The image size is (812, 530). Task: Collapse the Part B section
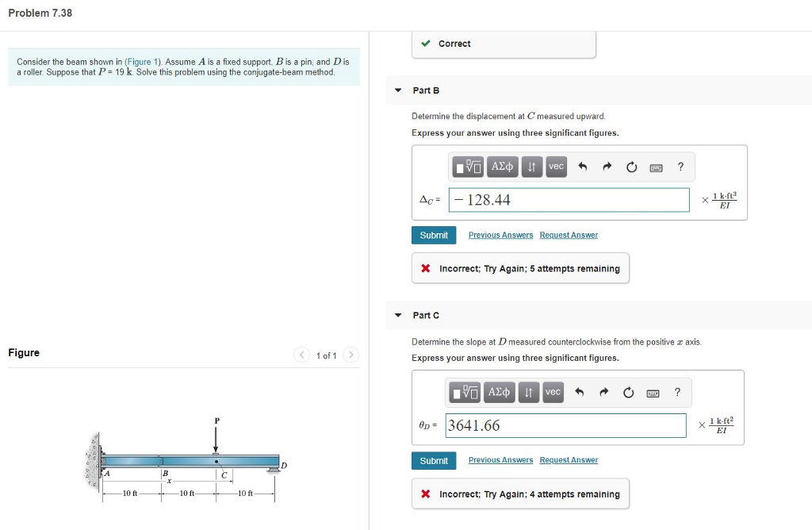click(x=397, y=90)
